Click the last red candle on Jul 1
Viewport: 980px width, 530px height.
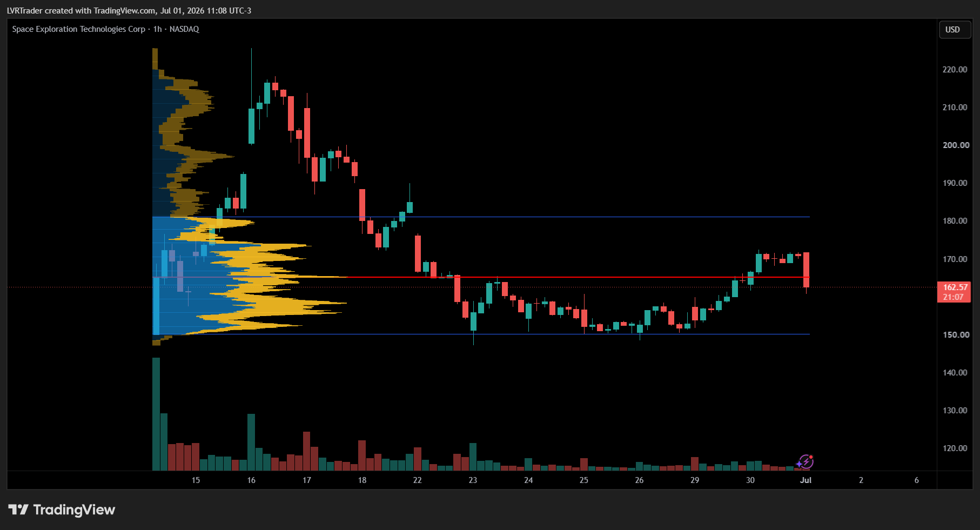[806, 270]
